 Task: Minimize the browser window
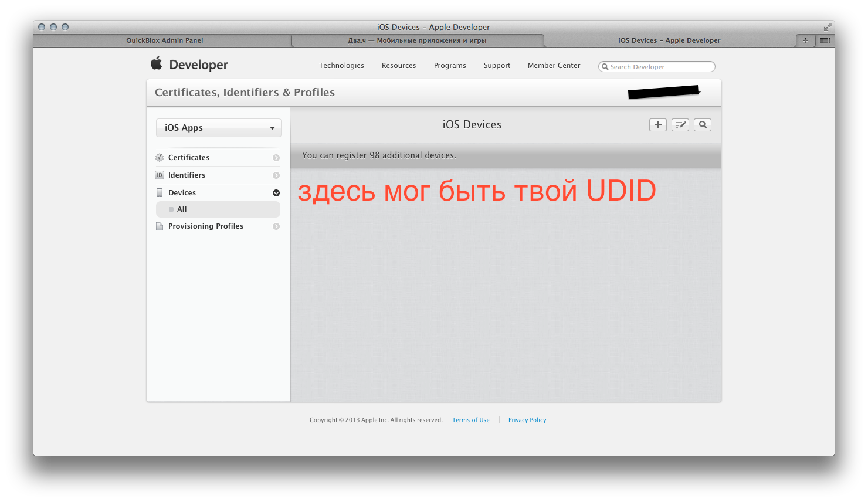pyautogui.click(x=53, y=27)
